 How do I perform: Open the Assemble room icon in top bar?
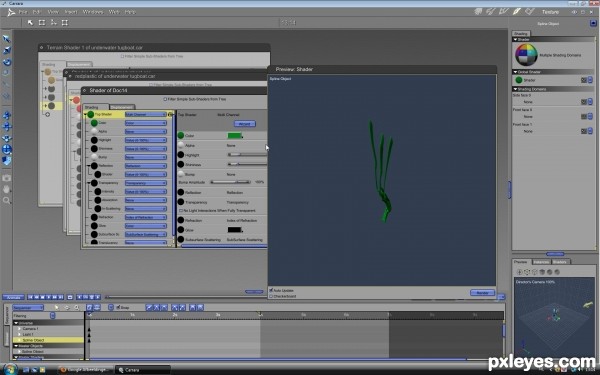(478, 12)
